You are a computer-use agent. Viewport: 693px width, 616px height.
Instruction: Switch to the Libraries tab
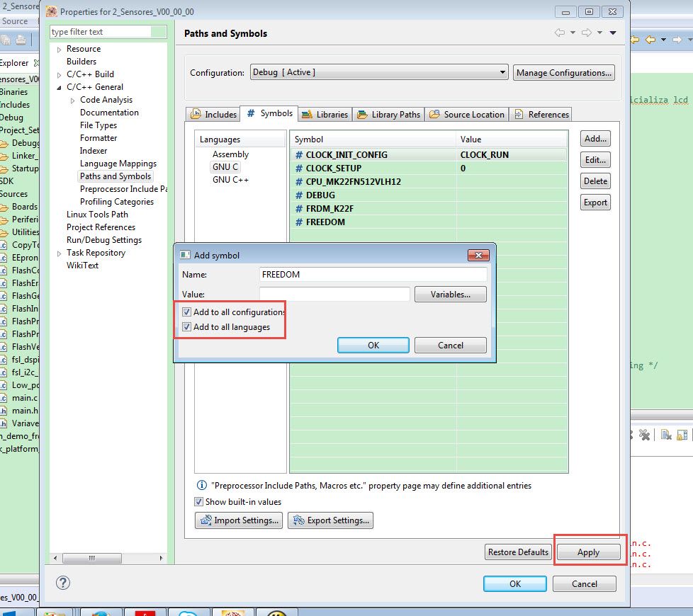point(325,115)
